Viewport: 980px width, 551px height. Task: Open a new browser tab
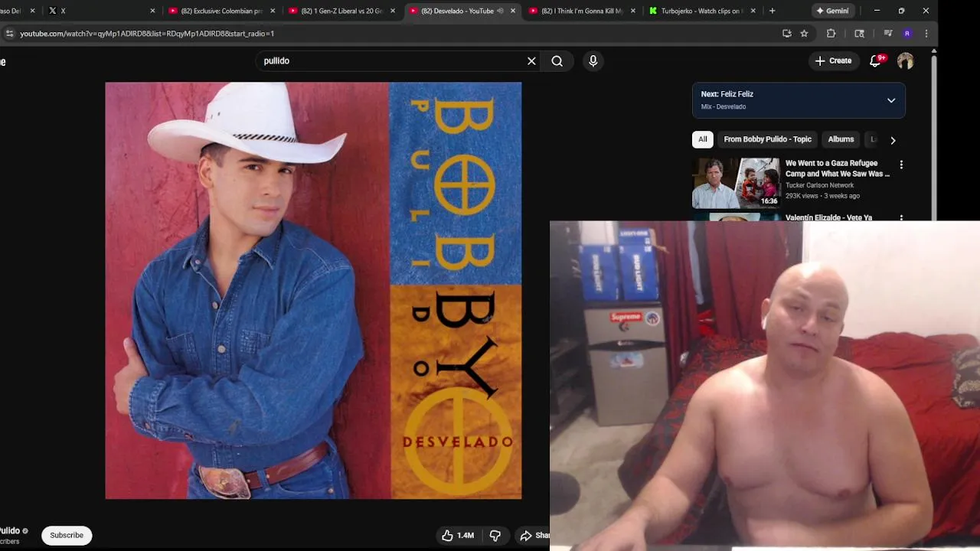(772, 11)
